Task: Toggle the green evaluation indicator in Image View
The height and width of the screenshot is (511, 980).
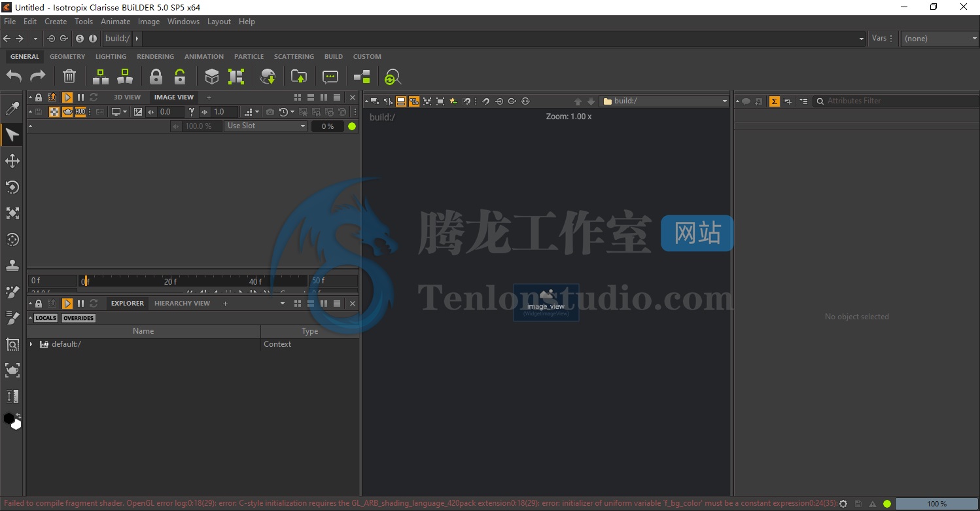Action: (x=352, y=126)
